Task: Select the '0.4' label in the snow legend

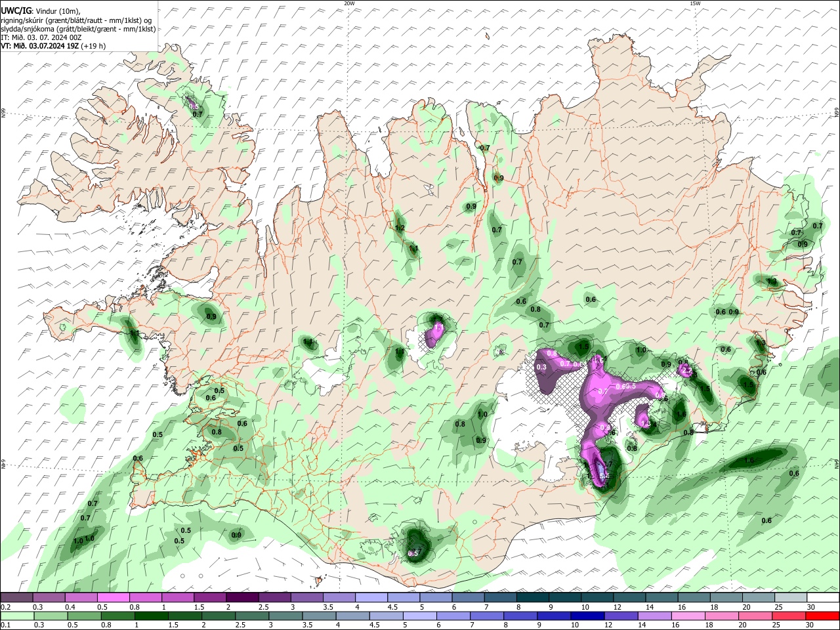Action: click(71, 607)
